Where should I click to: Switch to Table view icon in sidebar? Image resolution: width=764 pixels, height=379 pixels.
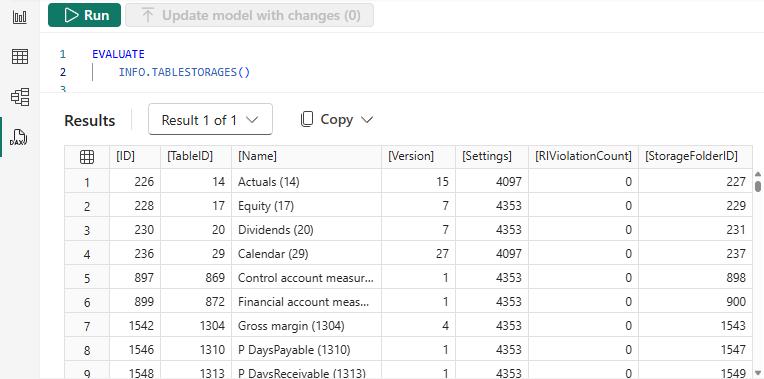point(19,57)
